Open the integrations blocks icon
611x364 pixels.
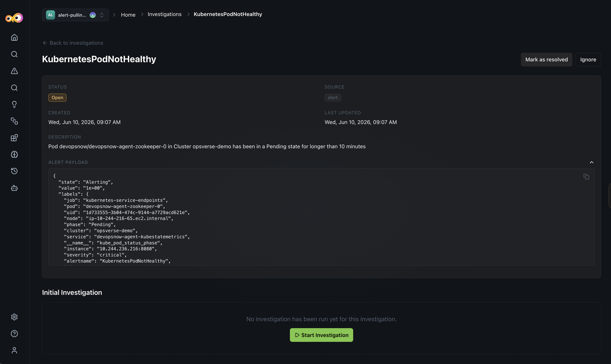click(x=14, y=138)
